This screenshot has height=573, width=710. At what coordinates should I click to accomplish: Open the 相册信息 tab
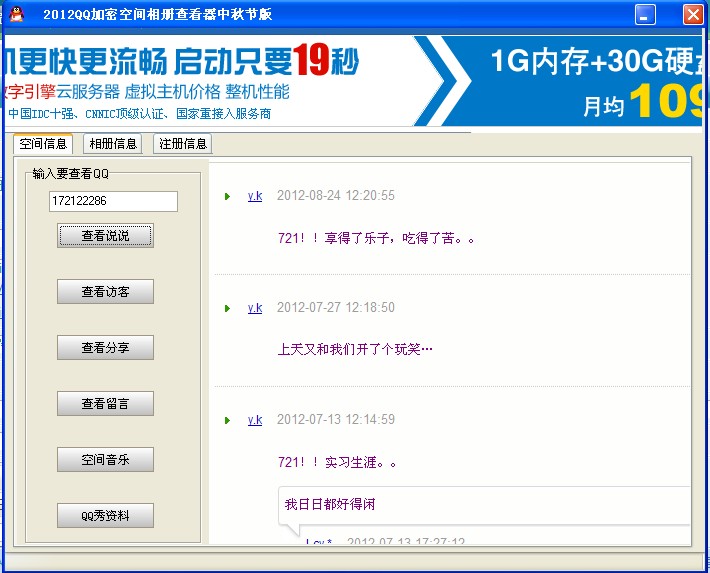(113, 144)
